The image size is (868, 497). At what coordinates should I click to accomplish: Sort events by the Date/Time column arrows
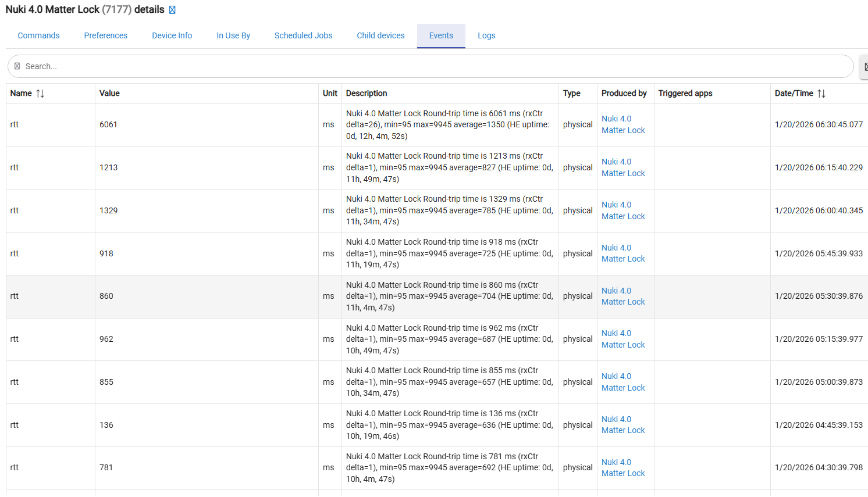(821, 94)
